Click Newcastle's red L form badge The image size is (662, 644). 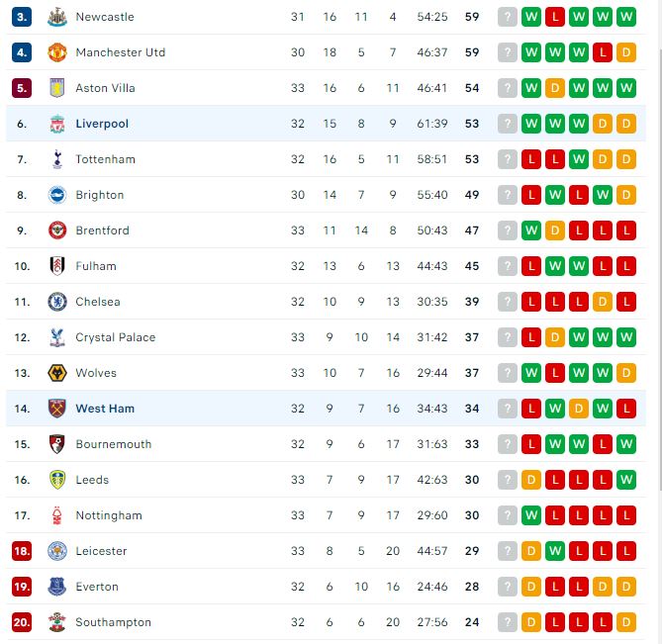pos(555,17)
